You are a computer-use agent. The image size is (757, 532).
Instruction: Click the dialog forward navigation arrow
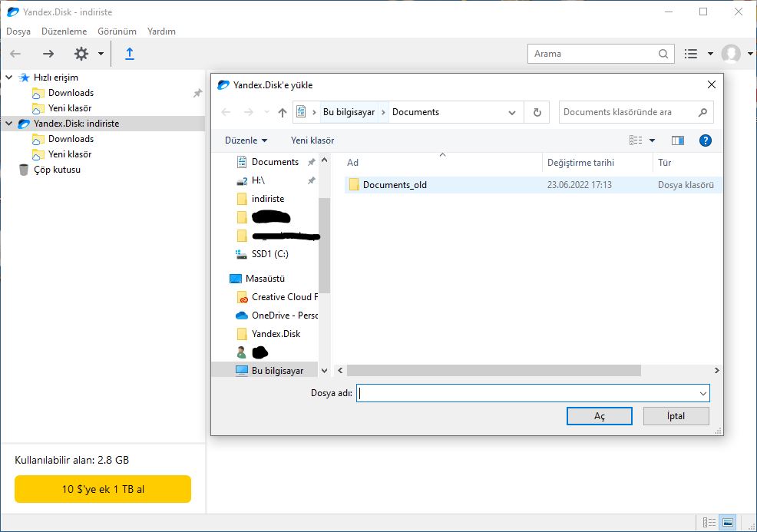248,113
